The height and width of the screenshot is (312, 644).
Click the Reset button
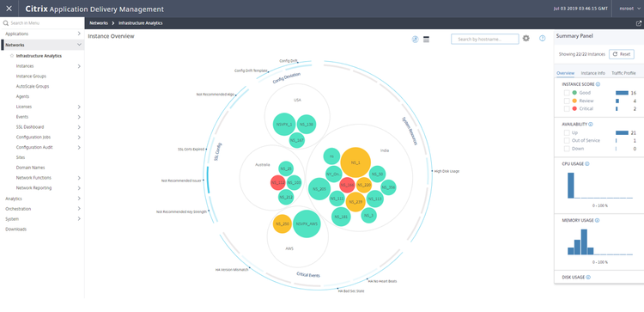tap(621, 54)
